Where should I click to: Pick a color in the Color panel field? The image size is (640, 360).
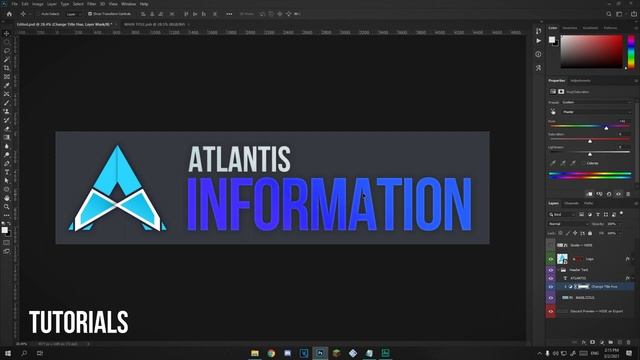coord(591,51)
